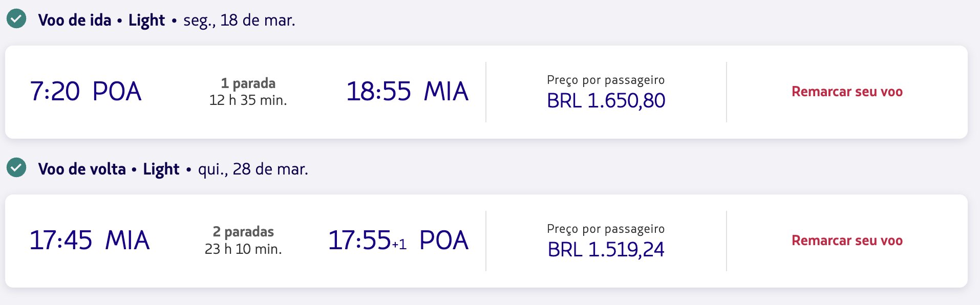Click the 7:20 POA departure time
The width and height of the screenshot is (980, 305).
[x=86, y=92]
